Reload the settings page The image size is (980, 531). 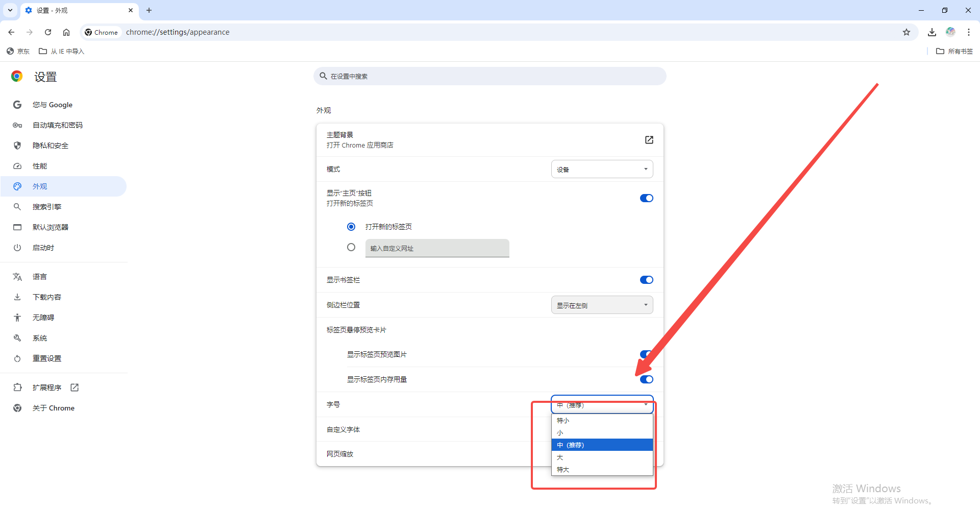48,32
